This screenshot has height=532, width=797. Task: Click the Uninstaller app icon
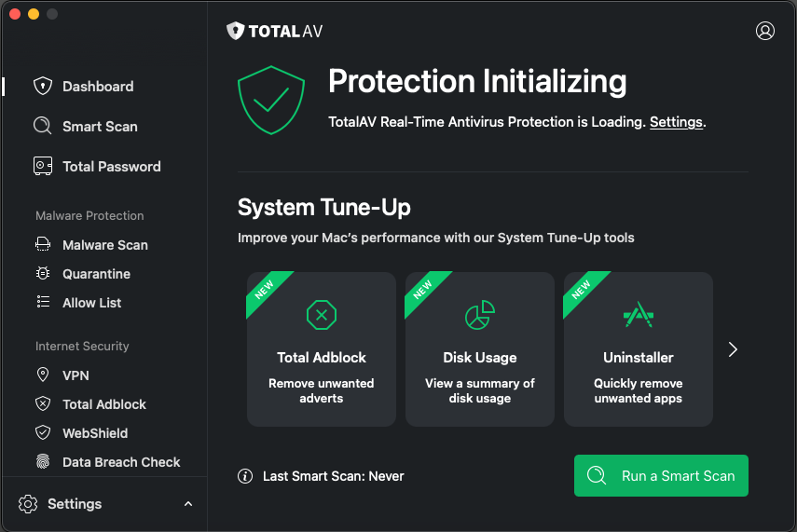[x=639, y=316]
